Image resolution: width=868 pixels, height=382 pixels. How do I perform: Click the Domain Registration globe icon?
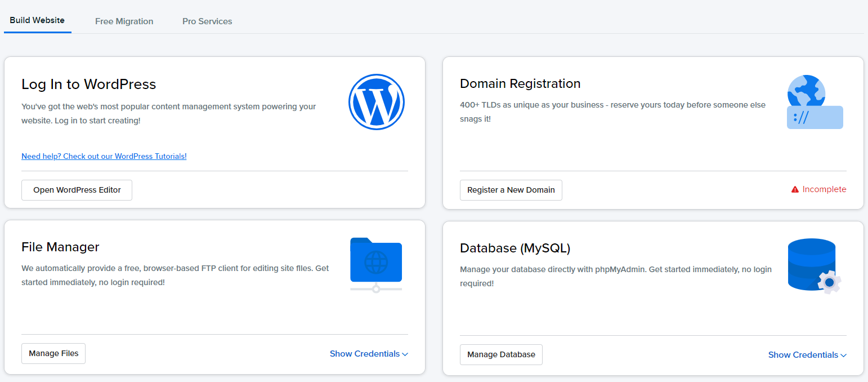tap(815, 102)
